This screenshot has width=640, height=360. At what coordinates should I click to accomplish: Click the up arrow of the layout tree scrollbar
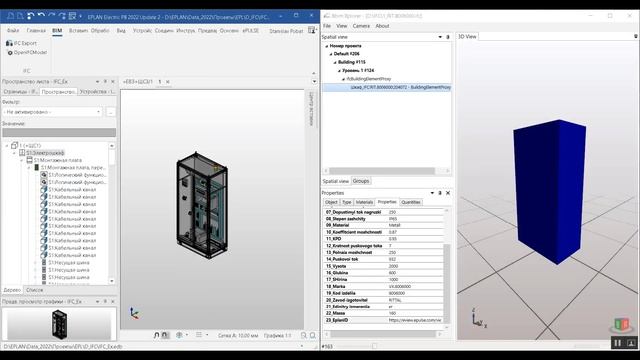pos(112,146)
